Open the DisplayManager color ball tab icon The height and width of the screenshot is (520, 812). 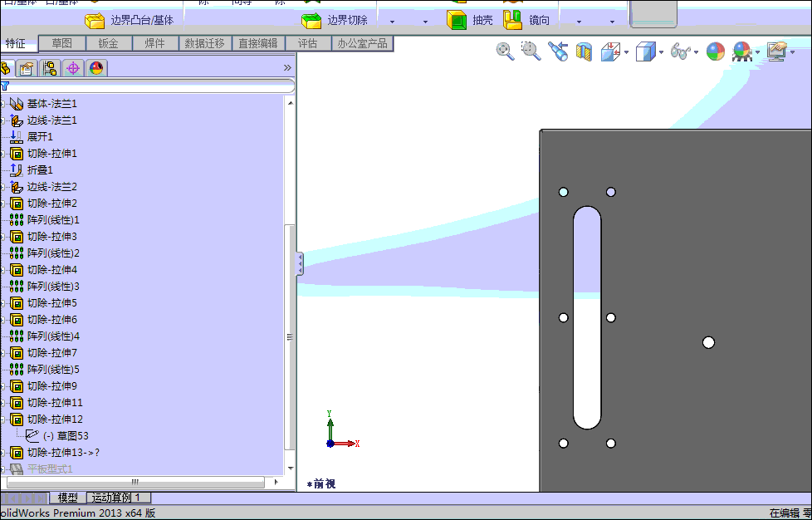[96, 68]
